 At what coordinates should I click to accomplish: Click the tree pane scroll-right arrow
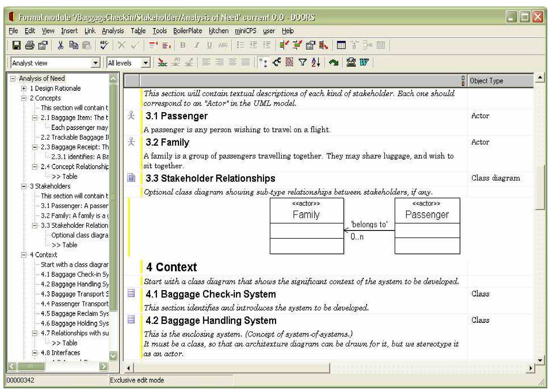point(104,367)
